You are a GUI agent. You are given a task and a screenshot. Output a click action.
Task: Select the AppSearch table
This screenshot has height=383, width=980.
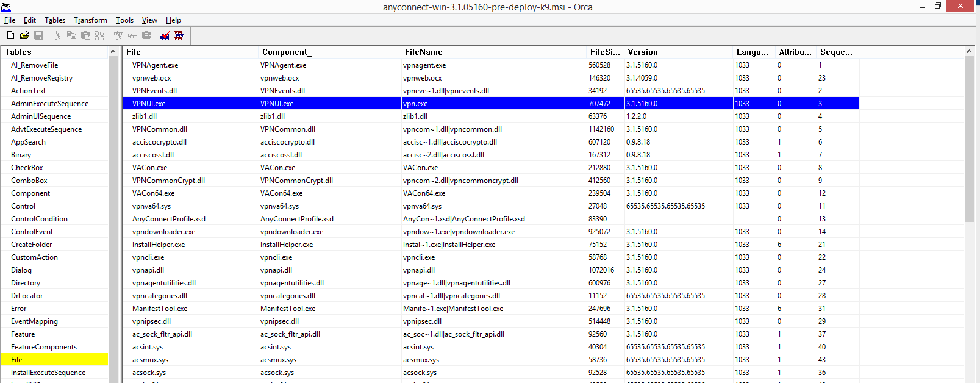28,142
